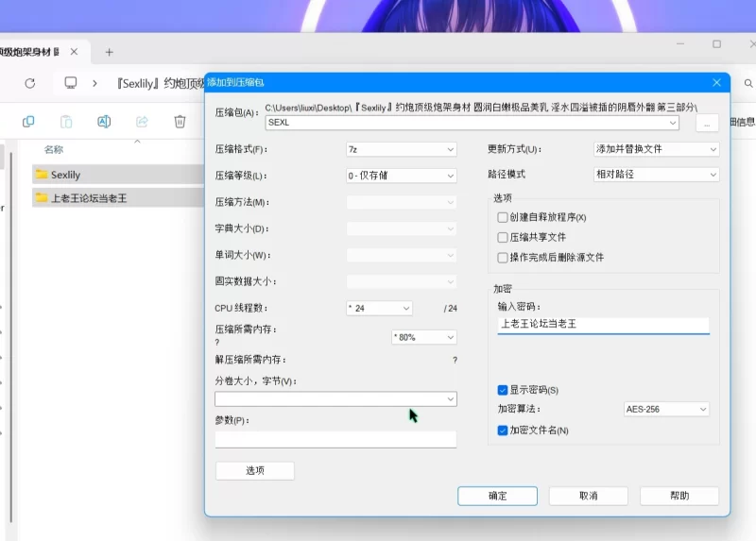The height and width of the screenshot is (541, 756).
Task: Click the 选项 button
Action: click(x=255, y=471)
